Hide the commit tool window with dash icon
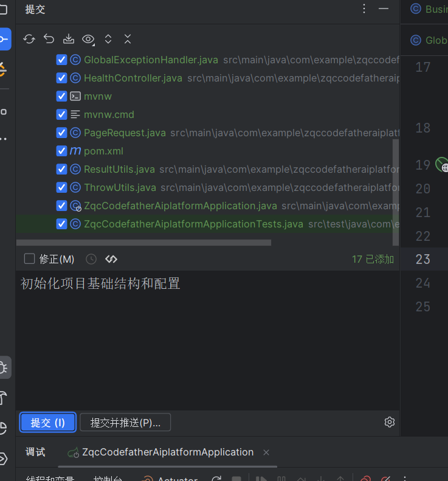Image resolution: width=448 pixels, height=481 pixels. pyautogui.click(x=384, y=9)
